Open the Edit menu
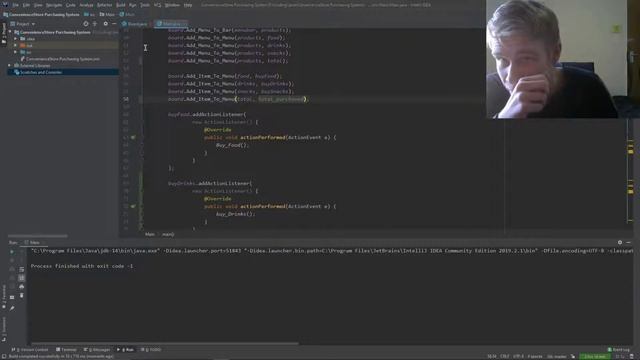Image resolution: width=640 pixels, height=360 pixels. [27, 5]
